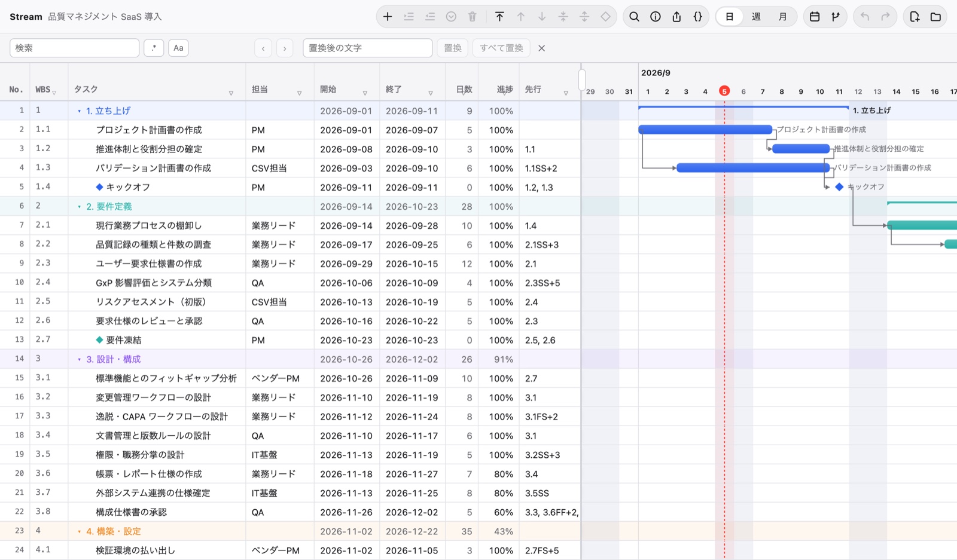Select the task name GxP 影響評価とシステム分類
The image size is (957, 560).
[154, 283]
